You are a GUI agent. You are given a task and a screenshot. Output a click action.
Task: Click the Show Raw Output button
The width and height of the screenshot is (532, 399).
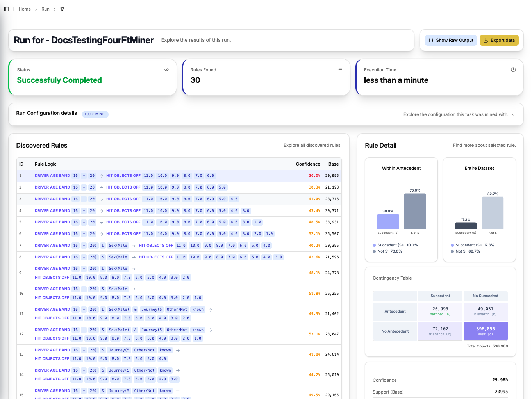(451, 40)
